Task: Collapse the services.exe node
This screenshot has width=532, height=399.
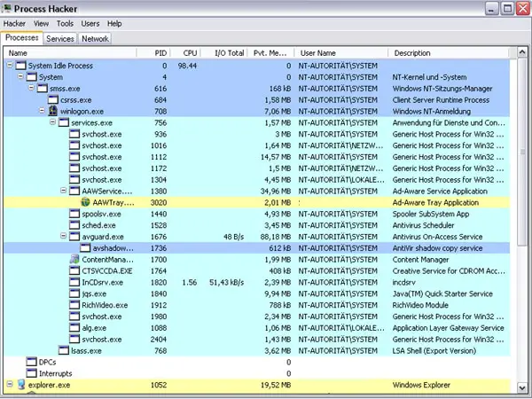Action: click(53, 122)
